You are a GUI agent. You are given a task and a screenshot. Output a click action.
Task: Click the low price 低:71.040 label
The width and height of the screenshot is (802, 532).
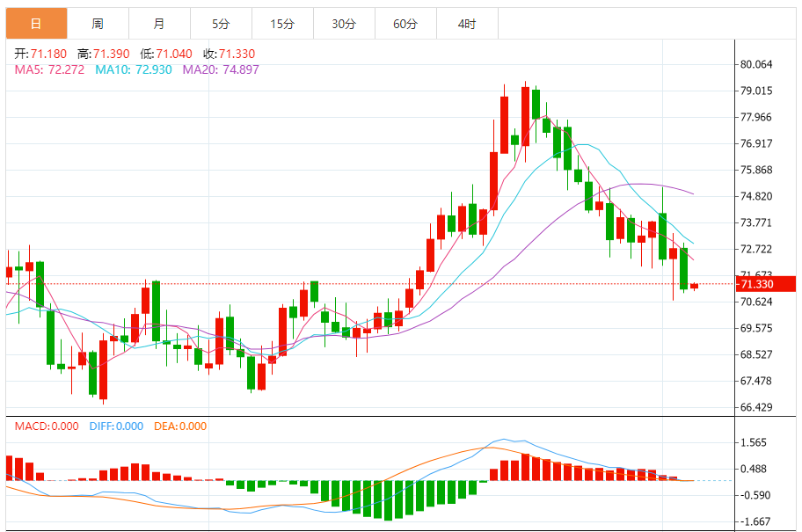(166, 54)
